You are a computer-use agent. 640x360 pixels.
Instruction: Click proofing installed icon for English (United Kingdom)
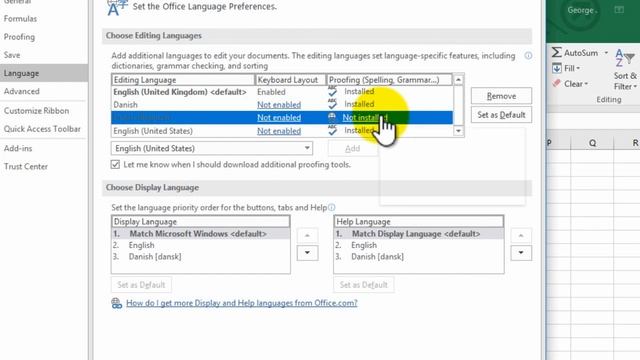[x=332, y=91]
